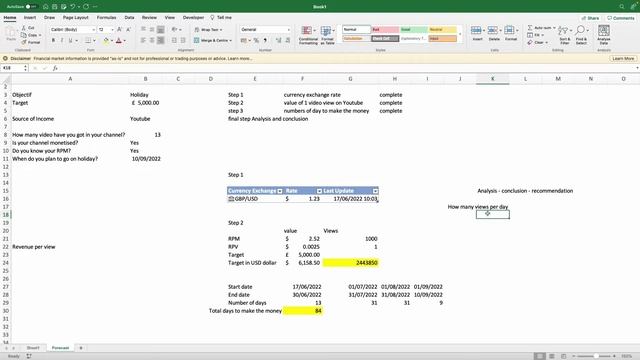640x360 pixels.
Task: Click the Decrease Font Size icon
Action: click(x=128, y=29)
